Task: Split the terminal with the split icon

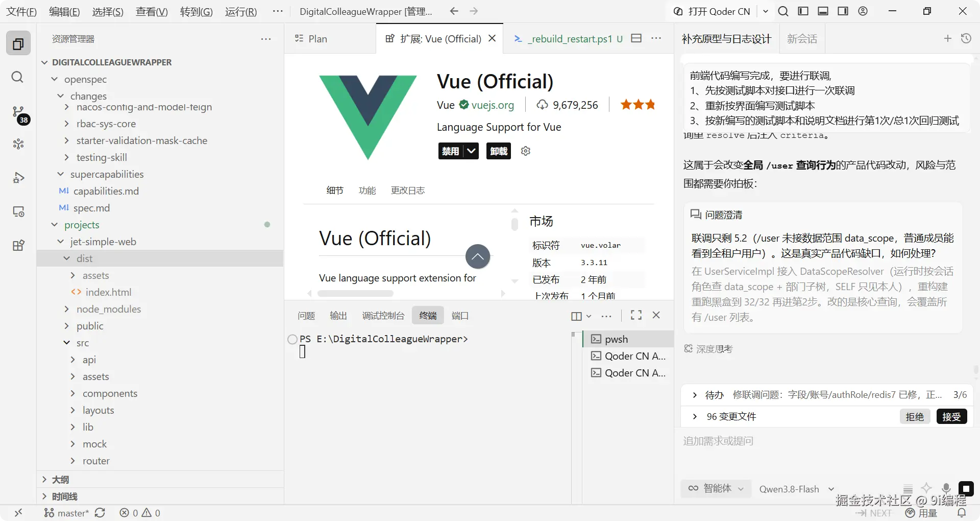Action: pyautogui.click(x=576, y=316)
